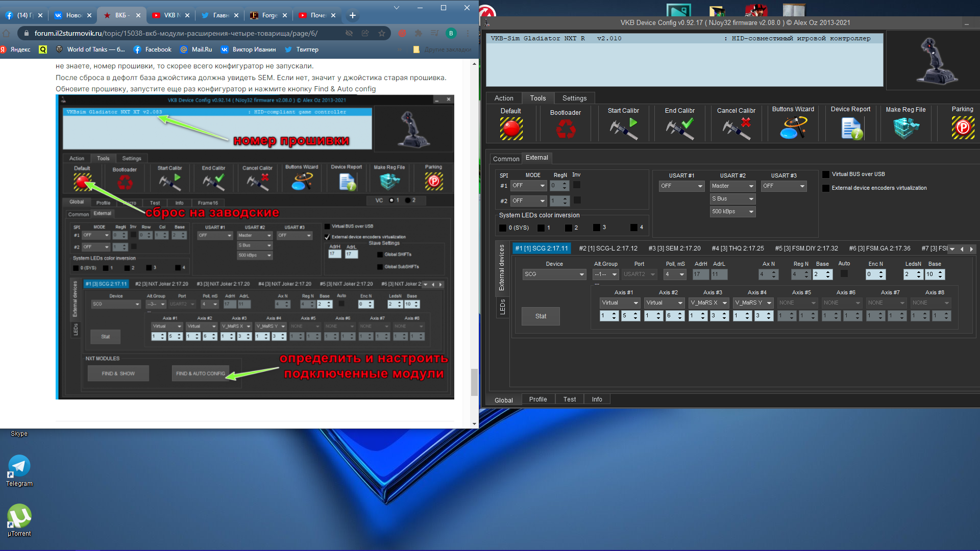Open the Bootloader recycle icon
This screenshot has height=551, width=980.
tap(566, 129)
